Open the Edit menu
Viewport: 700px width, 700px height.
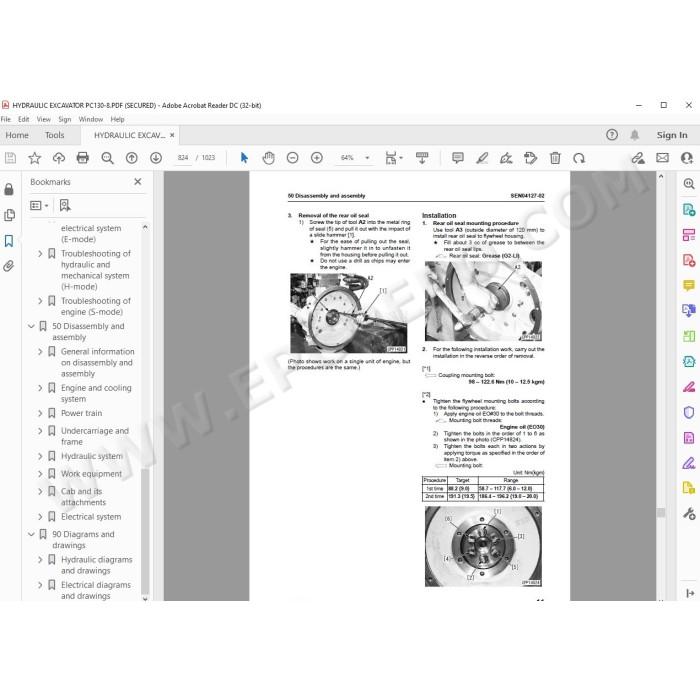point(23,120)
